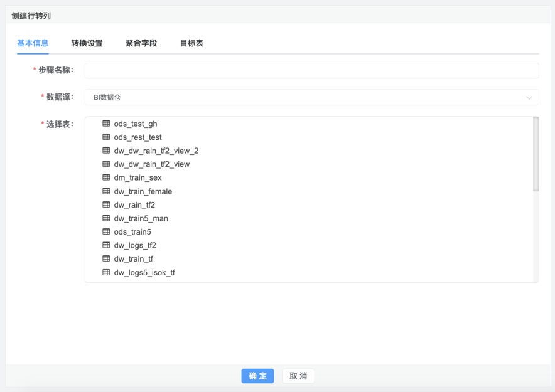Click table icon beside dw_logs5_isok_tf
This screenshot has height=392, width=555.
[x=106, y=272]
